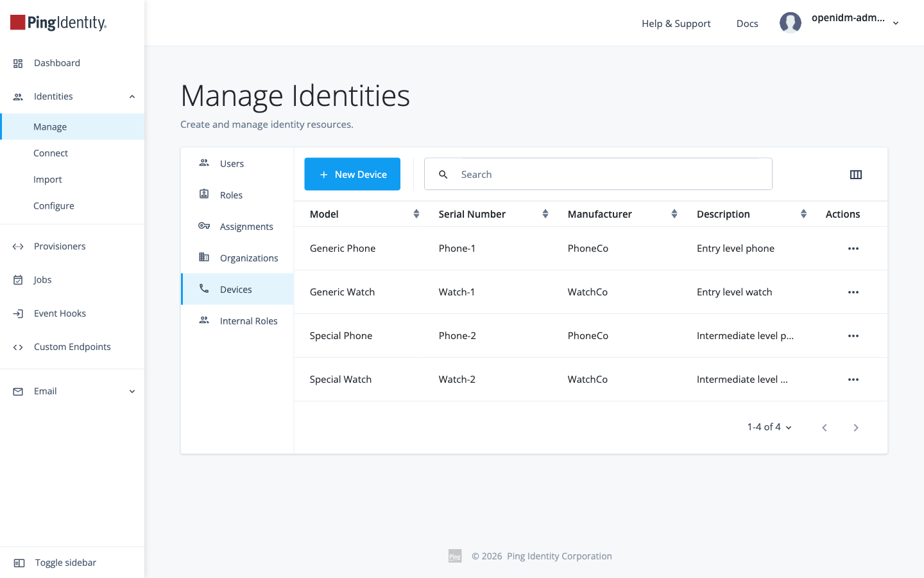This screenshot has height=578, width=924.
Task: Open the column chooser icon
Action: coord(855,175)
